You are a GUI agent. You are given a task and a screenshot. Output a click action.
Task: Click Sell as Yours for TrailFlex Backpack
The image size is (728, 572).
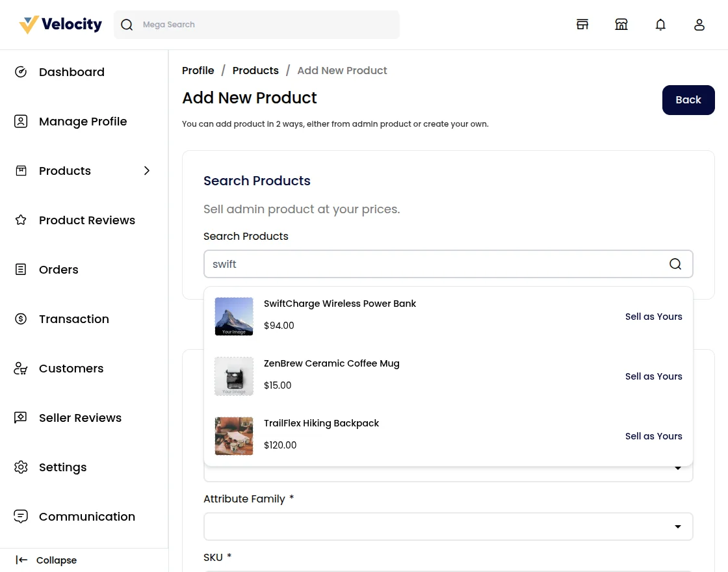click(653, 436)
